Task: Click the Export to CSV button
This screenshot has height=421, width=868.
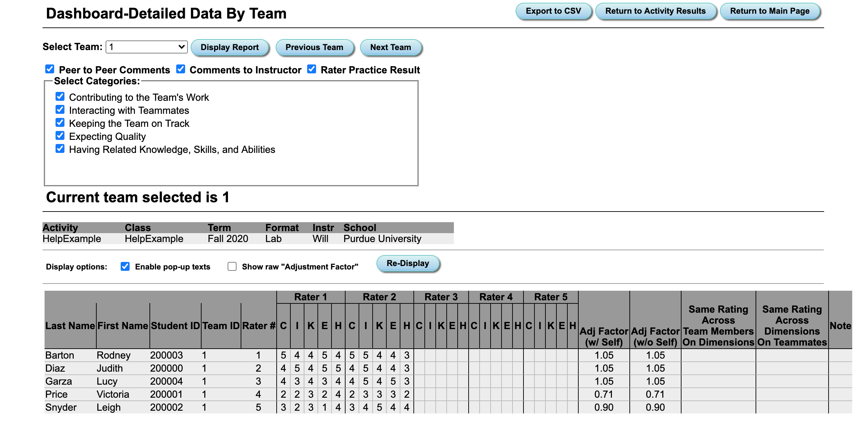Action: coord(553,11)
